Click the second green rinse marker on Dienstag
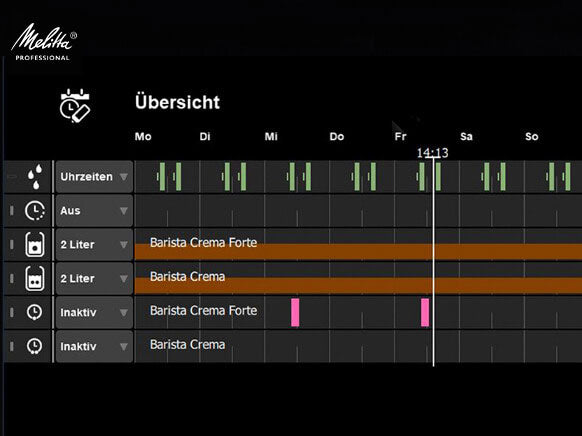This screenshot has height=436, width=582. 243,177
